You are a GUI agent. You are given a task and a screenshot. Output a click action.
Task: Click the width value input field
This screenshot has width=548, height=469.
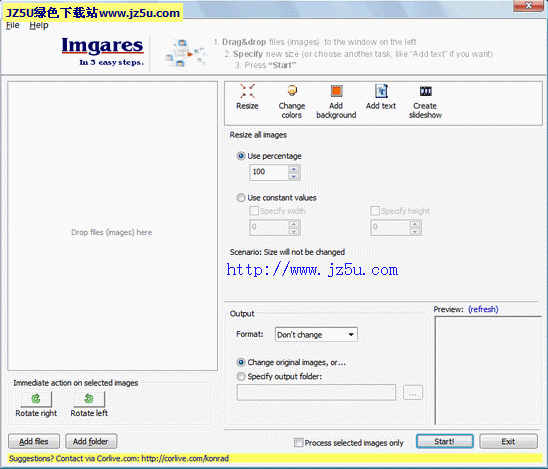pyautogui.click(x=269, y=227)
